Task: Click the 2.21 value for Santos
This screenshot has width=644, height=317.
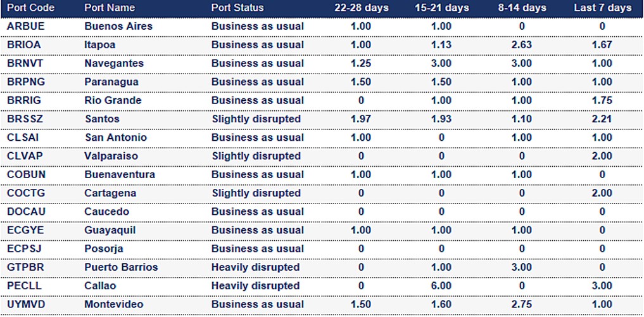Action: pos(602,119)
